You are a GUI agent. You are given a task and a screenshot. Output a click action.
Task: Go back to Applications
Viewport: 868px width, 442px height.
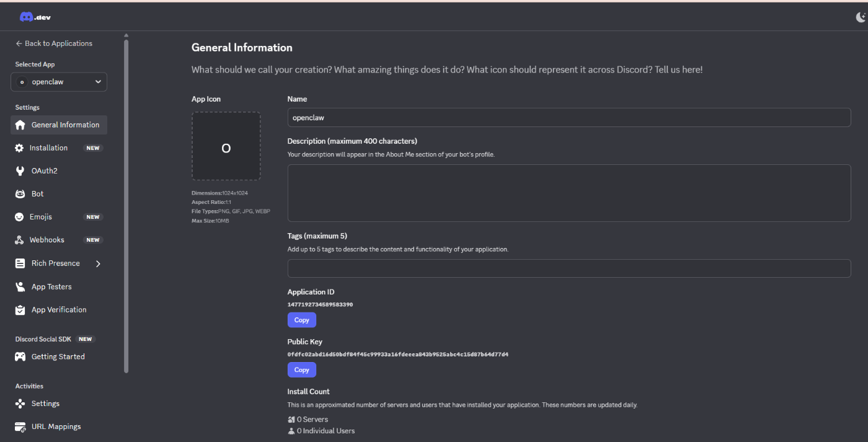[x=54, y=43]
